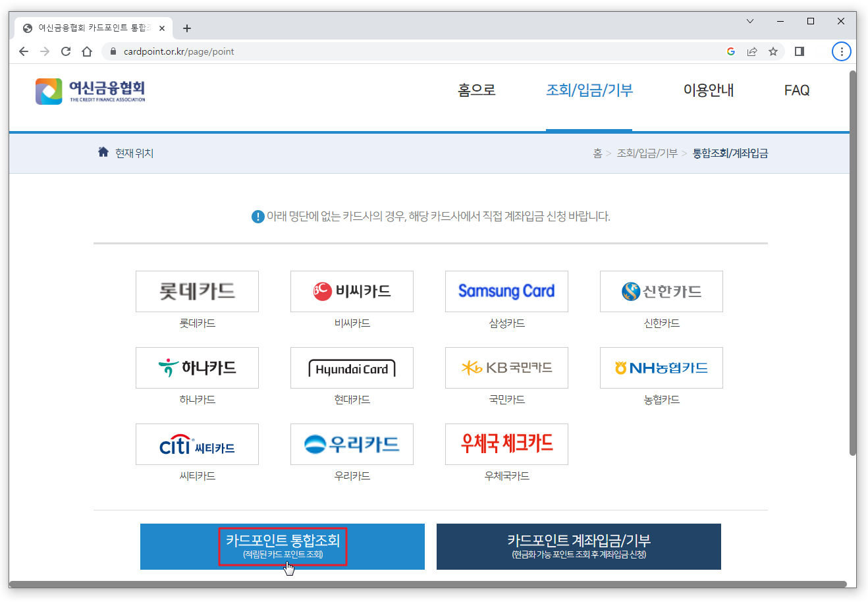Click the 비씨카드 text label
Screen dimensions: 868x602
click(x=352, y=323)
